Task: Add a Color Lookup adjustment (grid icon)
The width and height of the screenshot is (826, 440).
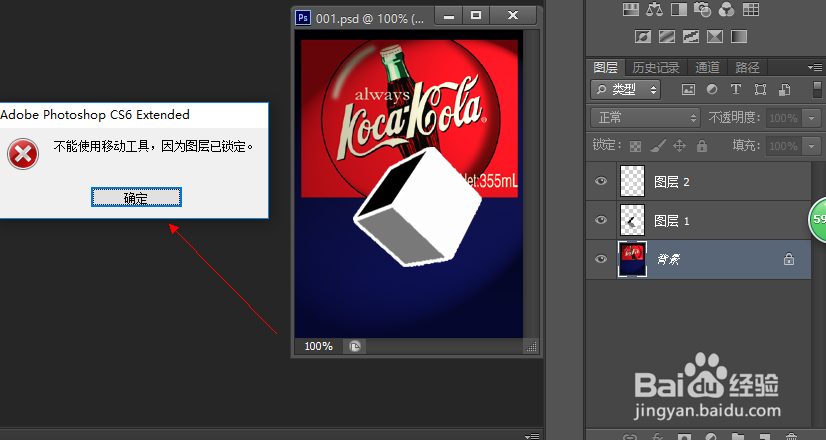Action: [x=751, y=9]
